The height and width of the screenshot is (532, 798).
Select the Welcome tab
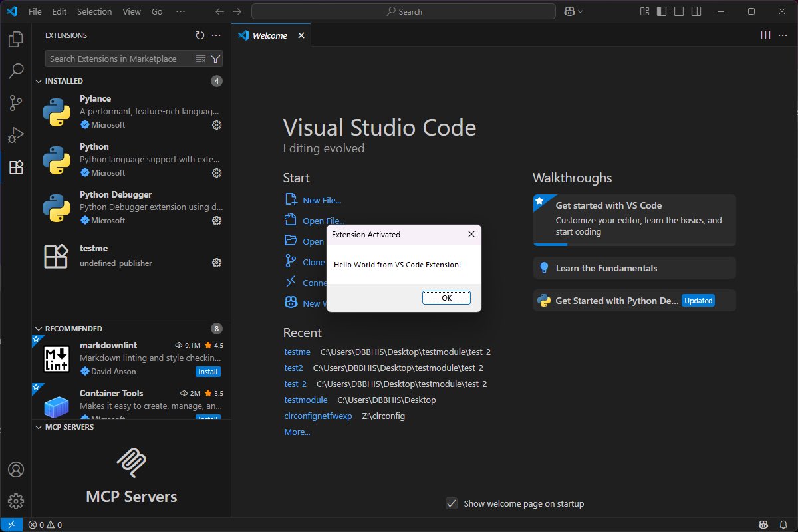[271, 35]
